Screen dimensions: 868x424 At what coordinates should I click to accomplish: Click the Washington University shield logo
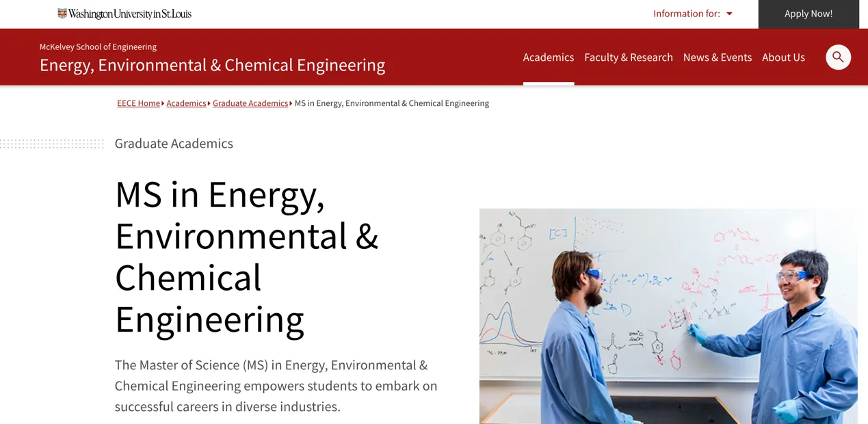tap(62, 14)
